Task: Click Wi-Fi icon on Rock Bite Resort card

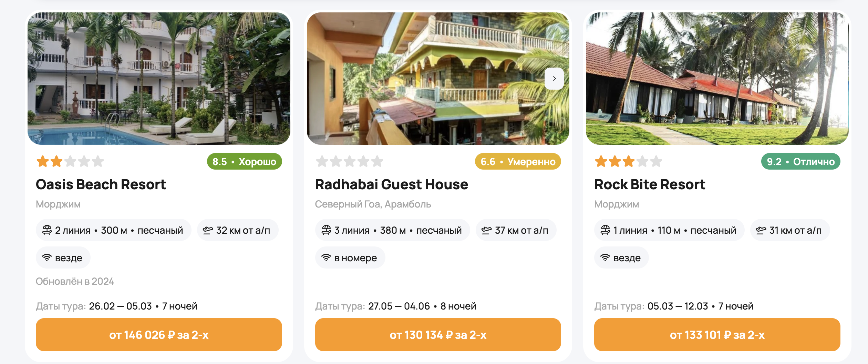Action: click(x=605, y=258)
